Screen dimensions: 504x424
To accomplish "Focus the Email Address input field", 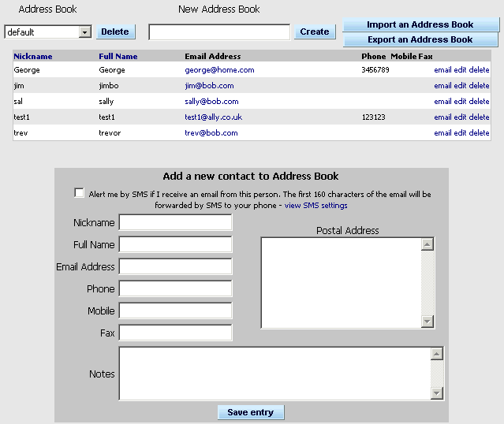I will pyautogui.click(x=176, y=267).
